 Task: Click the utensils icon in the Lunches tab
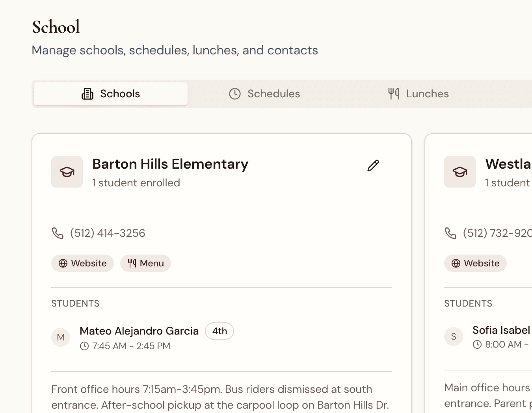point(393,94)
